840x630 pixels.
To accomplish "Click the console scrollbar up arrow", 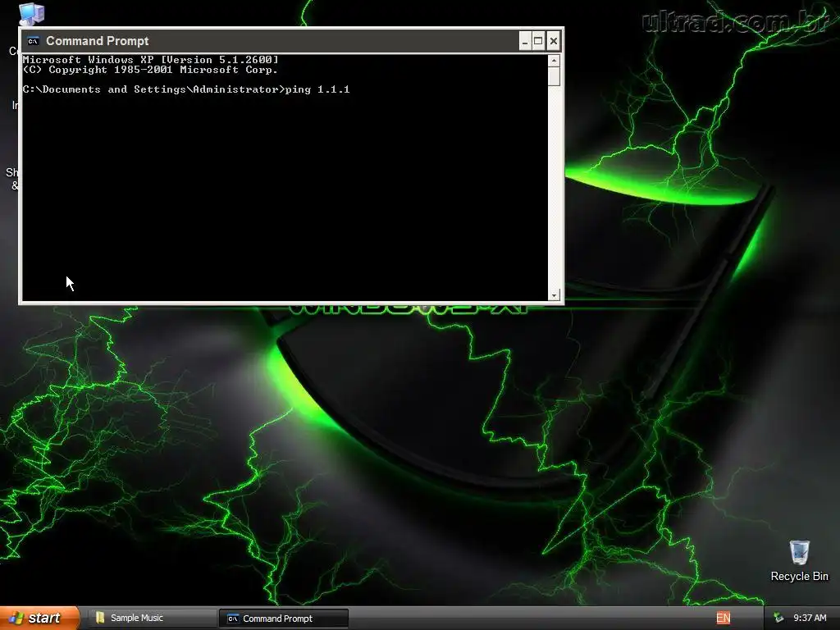I will (x=554, y=60).
